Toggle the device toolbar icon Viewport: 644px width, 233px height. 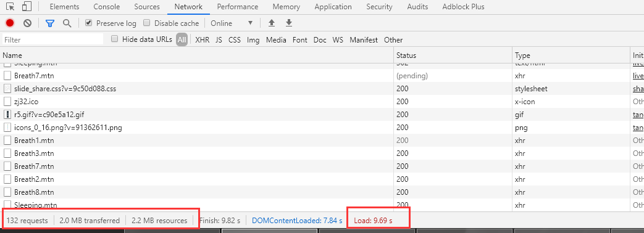click(x=27, y=7)
